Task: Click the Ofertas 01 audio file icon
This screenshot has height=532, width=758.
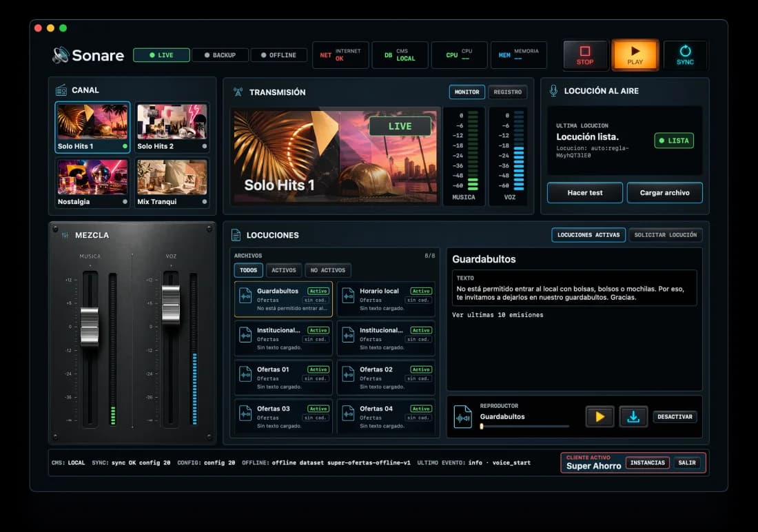Action: 245,374
